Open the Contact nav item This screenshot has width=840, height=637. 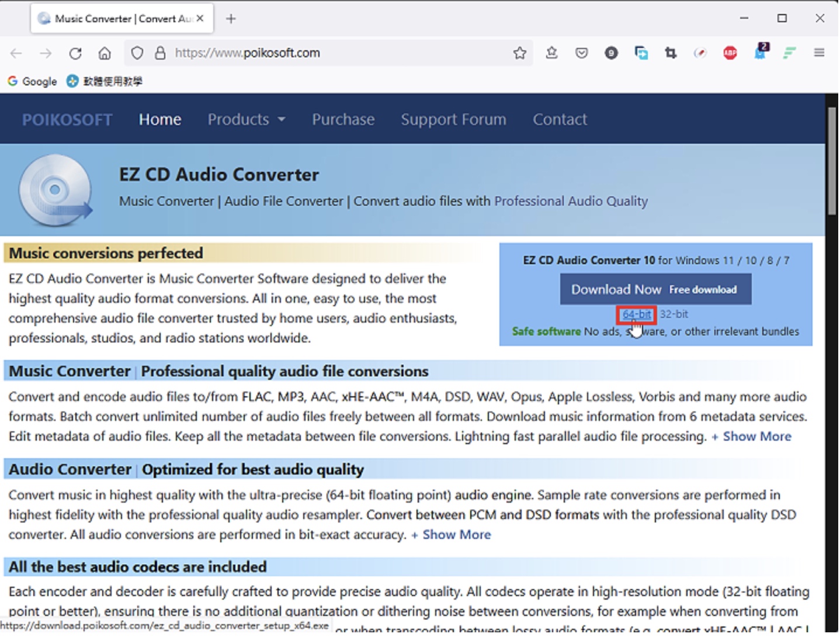pyautogui.click(x=560, y=119)
